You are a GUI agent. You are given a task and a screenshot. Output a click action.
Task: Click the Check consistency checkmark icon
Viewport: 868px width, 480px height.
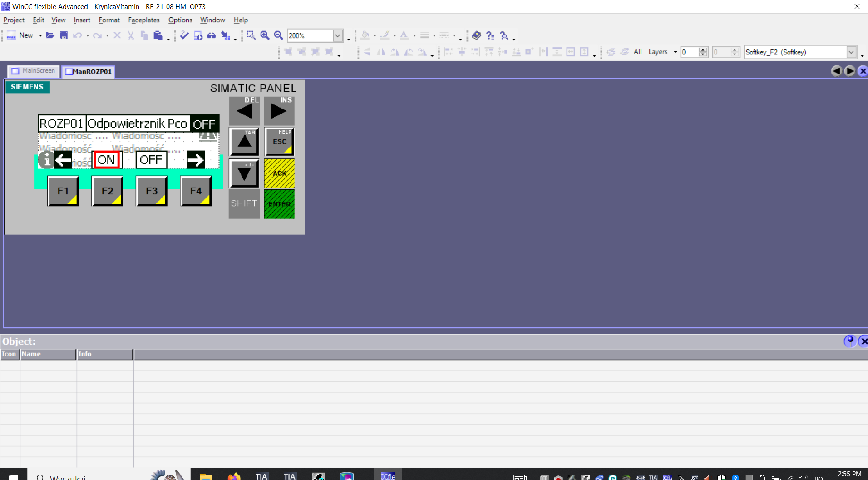[x=184, y=35]
